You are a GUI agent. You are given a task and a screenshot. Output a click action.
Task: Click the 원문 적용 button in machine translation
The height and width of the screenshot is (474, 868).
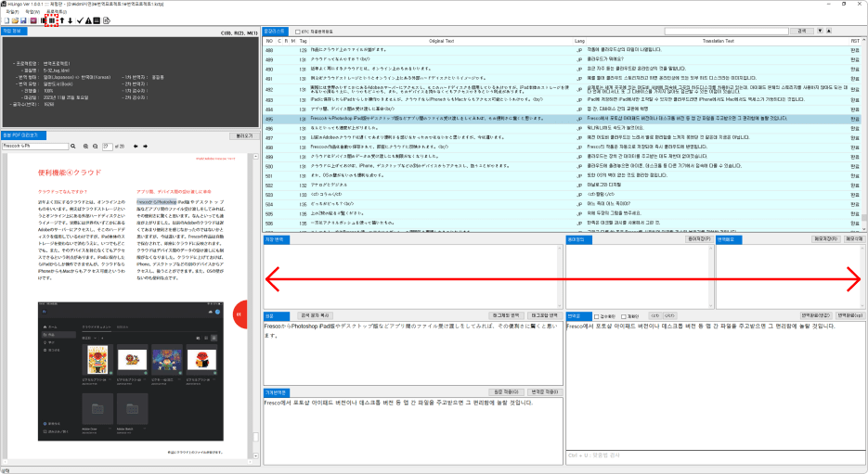[506, 391]
